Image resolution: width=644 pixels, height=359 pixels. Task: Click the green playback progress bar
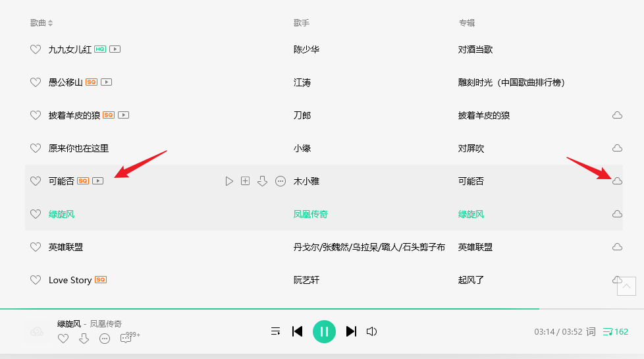[x=269, y=308]
